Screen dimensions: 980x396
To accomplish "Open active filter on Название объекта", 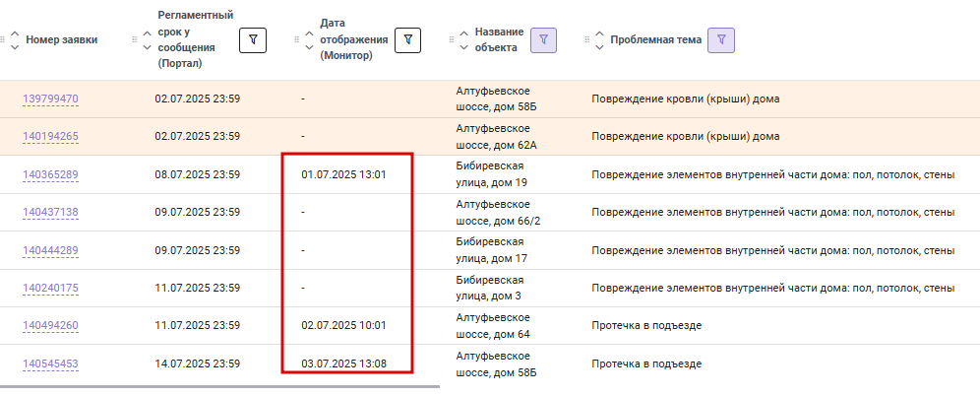I will point(543,40).
